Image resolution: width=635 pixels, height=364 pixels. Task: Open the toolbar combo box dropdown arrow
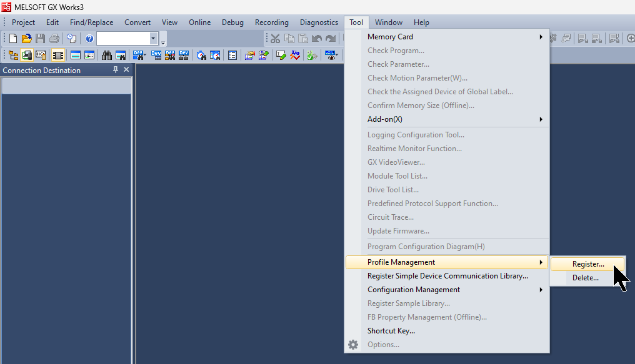click(x=153, y=39)
